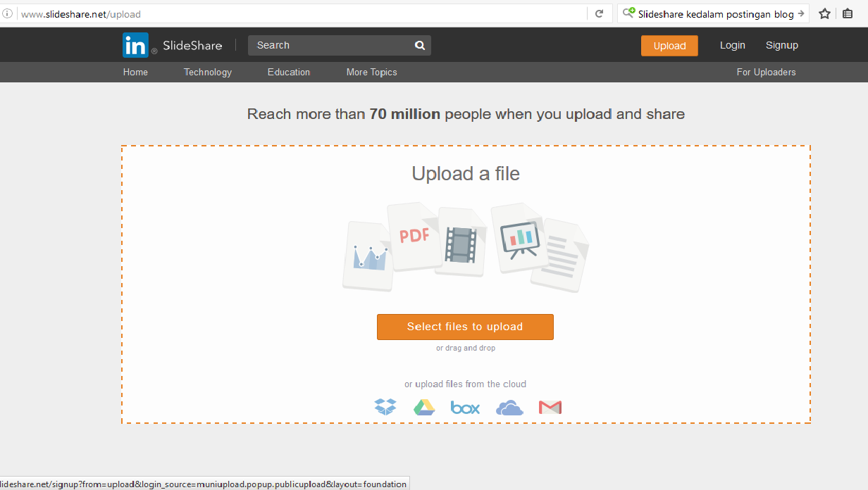Image resolution: width=868 pixels, height=490 pixels.
Task: Click the Signup link
Action: tap(782, 45)
